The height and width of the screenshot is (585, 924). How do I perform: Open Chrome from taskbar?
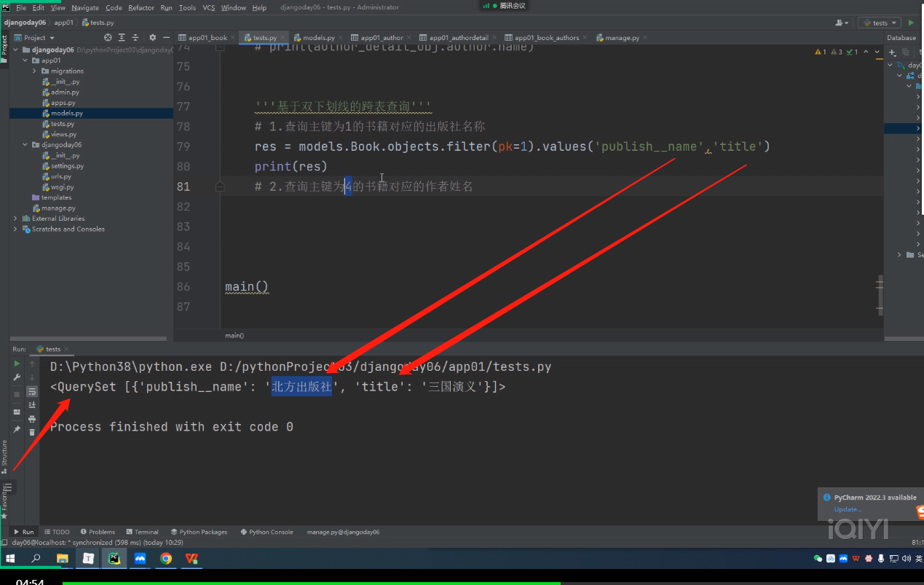166,559
